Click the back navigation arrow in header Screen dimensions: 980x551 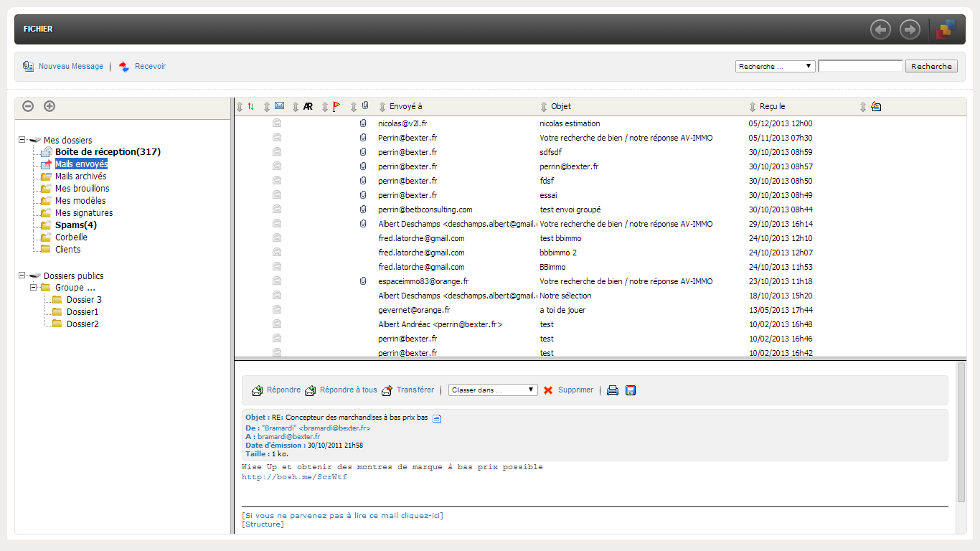(880, 29)
